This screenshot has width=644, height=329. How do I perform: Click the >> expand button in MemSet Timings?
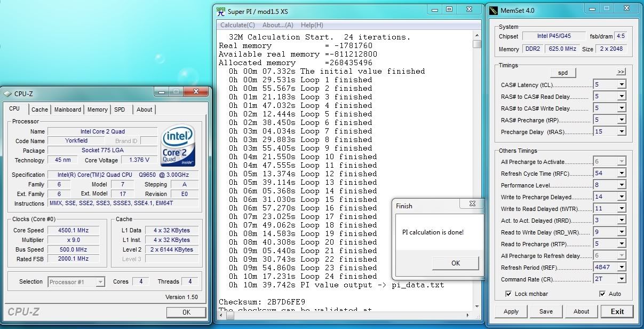[621, 72]
